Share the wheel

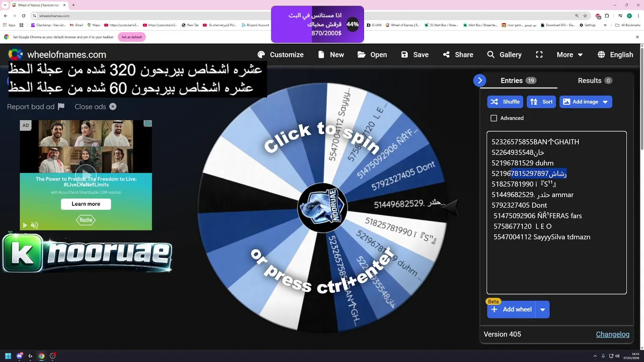pos(458,55)
